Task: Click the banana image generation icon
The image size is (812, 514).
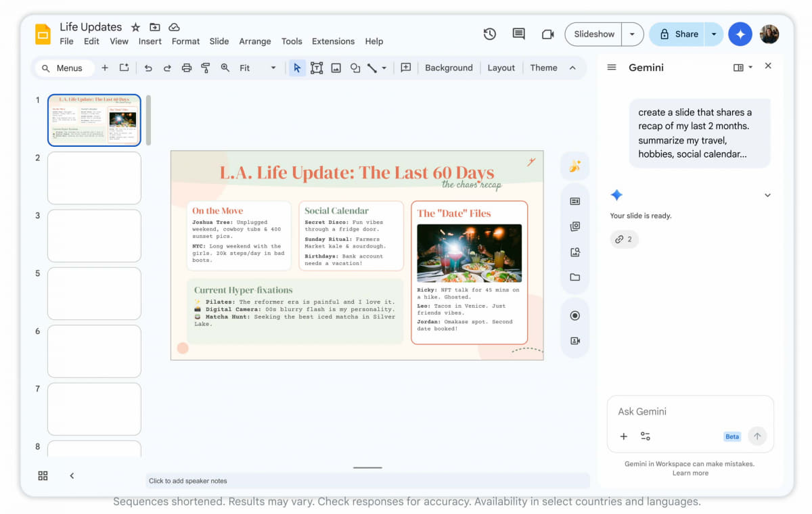Action: (575, 166)
